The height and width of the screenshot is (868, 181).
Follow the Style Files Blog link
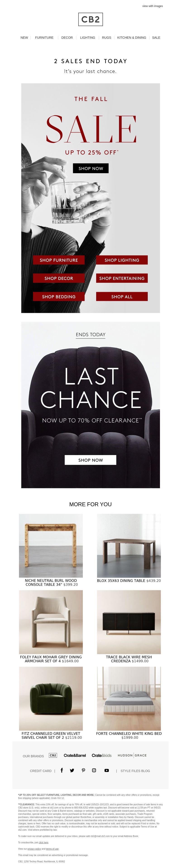point(135,771)
